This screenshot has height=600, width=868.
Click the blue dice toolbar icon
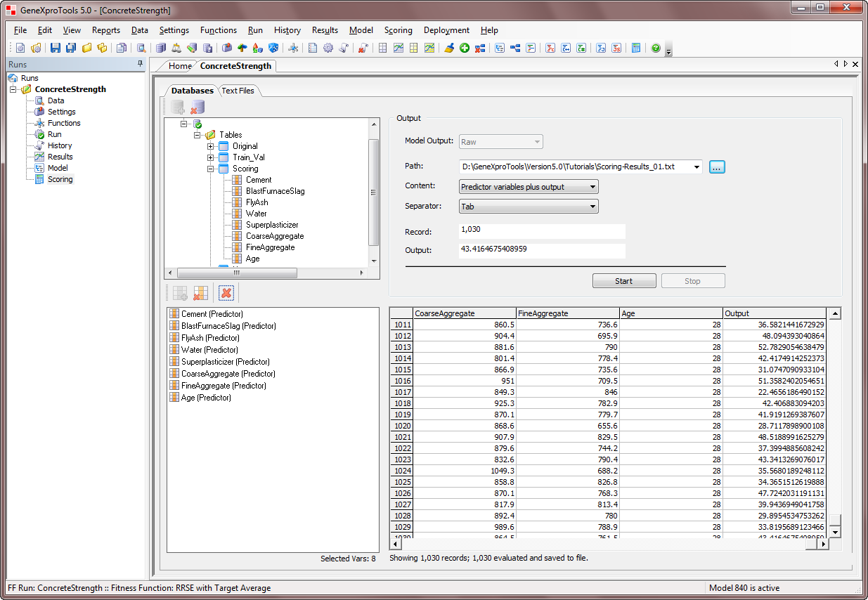click(273, 48)
